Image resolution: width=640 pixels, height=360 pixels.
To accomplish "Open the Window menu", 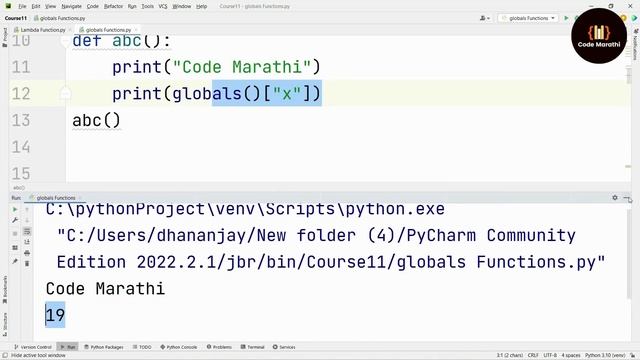I will (x=182, y=6).
